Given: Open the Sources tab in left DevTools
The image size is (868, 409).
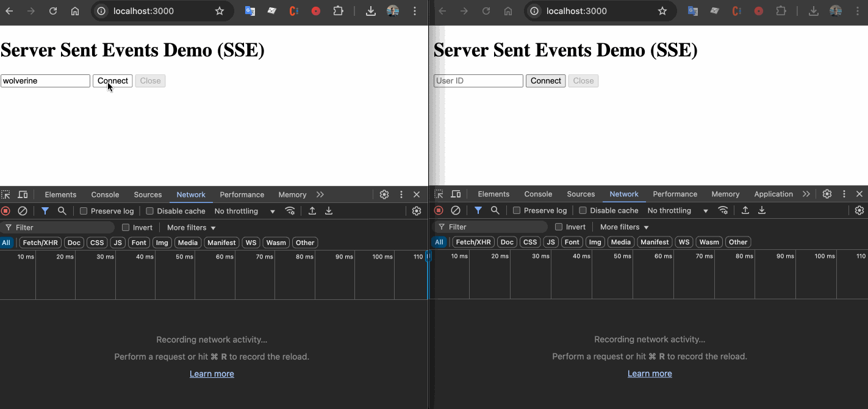Looking at the screenshot, I should [x=148, y=194].
